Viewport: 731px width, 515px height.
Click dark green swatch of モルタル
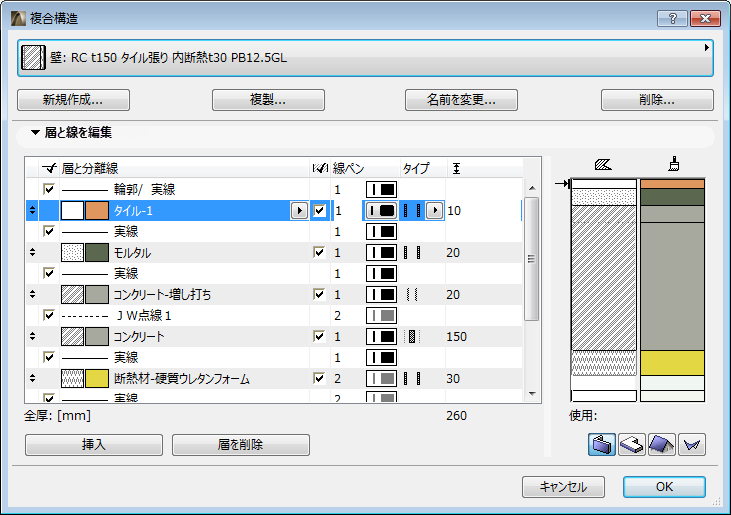coord(97,253)
